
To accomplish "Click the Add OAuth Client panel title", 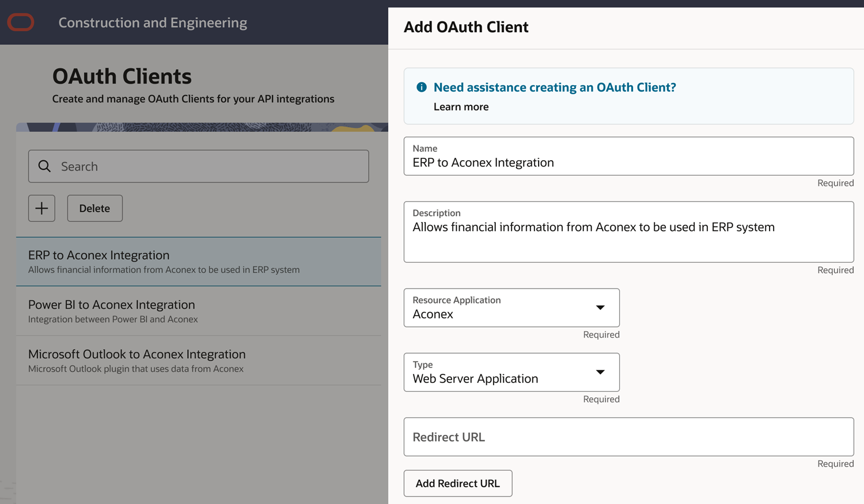I will tap(465, 27).
